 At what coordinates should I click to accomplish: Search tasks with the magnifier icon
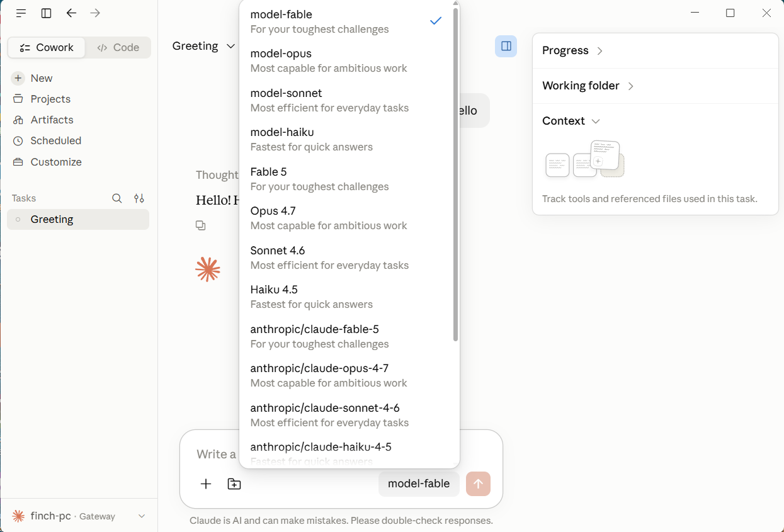[x=117, y=198]
